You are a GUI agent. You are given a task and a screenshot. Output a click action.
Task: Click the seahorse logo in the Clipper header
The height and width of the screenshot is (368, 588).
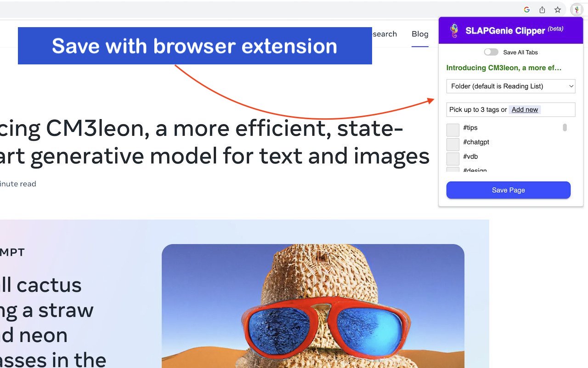453,30
